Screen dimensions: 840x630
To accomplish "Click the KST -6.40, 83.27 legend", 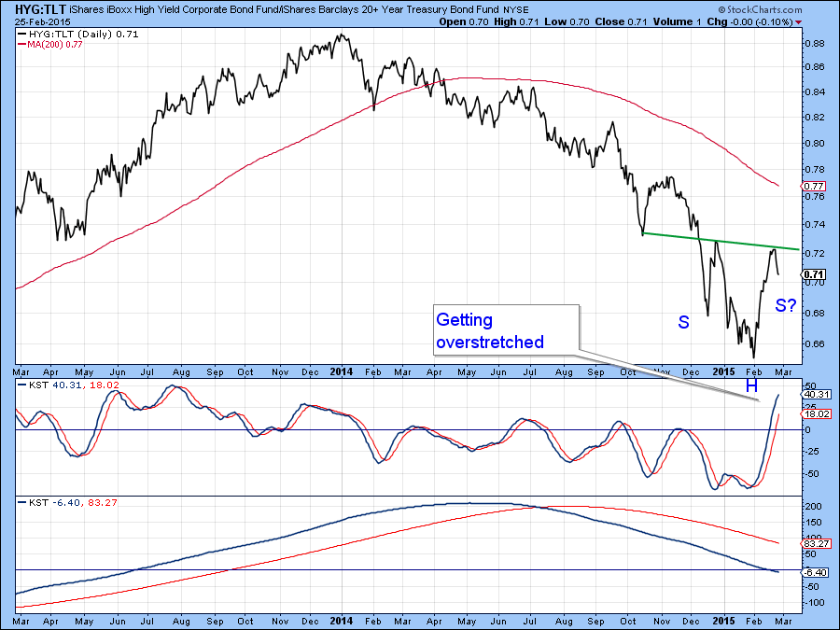I will (67, 502).
